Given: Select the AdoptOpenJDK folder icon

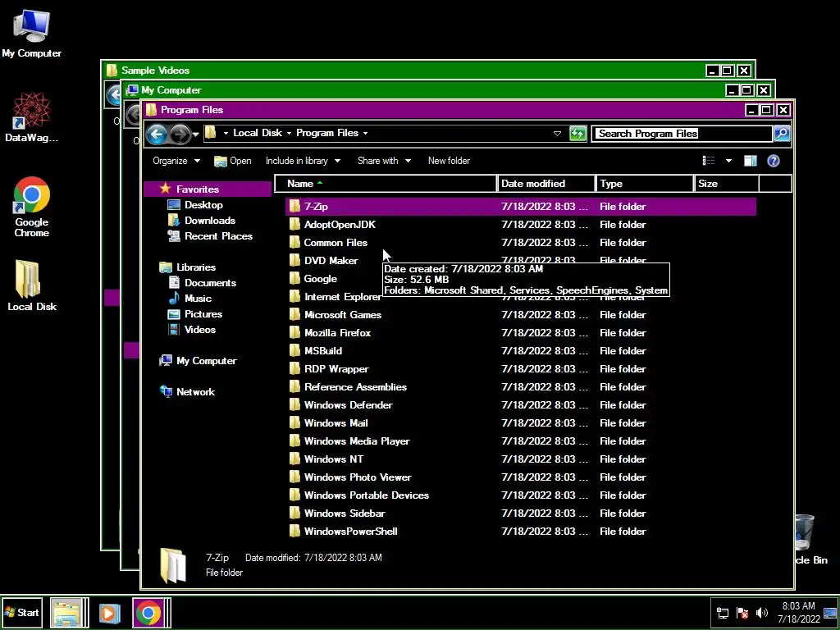Looking at the screenshot, I should [294, 225].
